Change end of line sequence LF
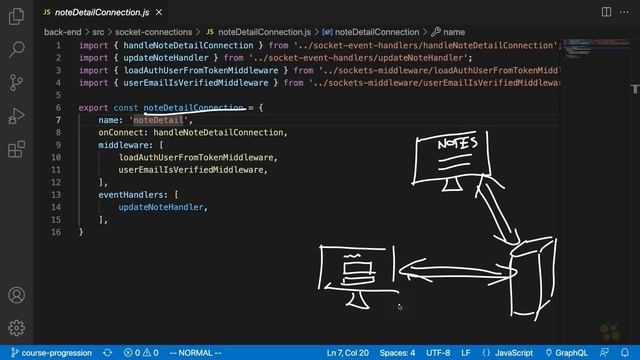Screen dimensions: 640x360 click(466, 353)
